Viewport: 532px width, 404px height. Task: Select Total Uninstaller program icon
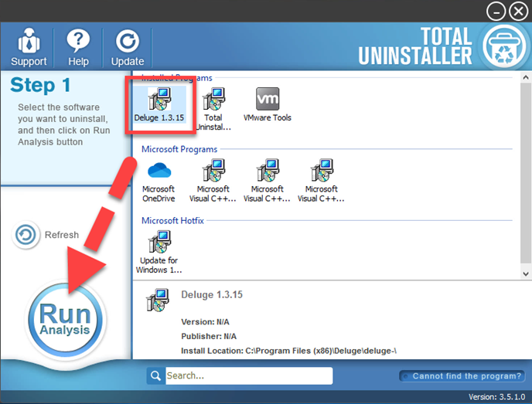(x=213, y=108)
